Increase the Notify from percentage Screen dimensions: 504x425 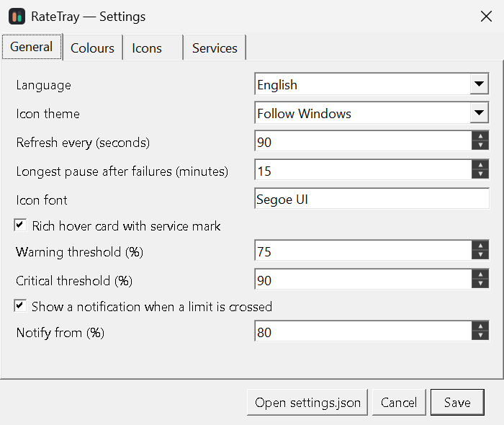tap(480, 326)
